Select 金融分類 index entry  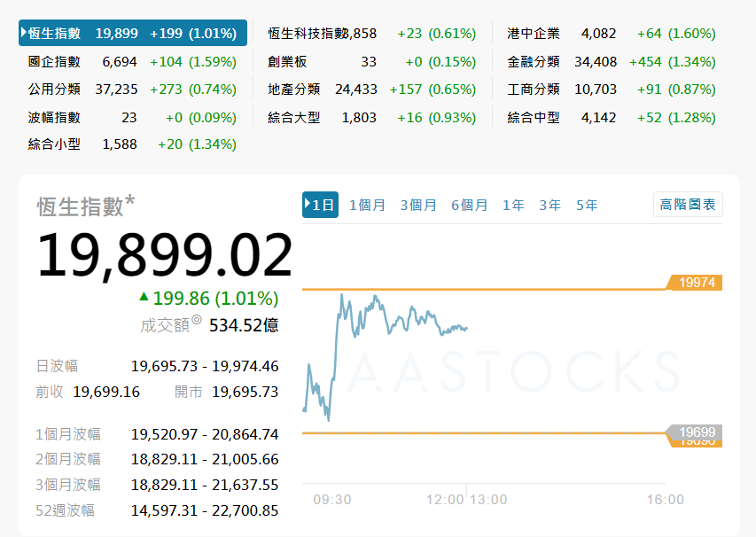[x=534, y=62]
